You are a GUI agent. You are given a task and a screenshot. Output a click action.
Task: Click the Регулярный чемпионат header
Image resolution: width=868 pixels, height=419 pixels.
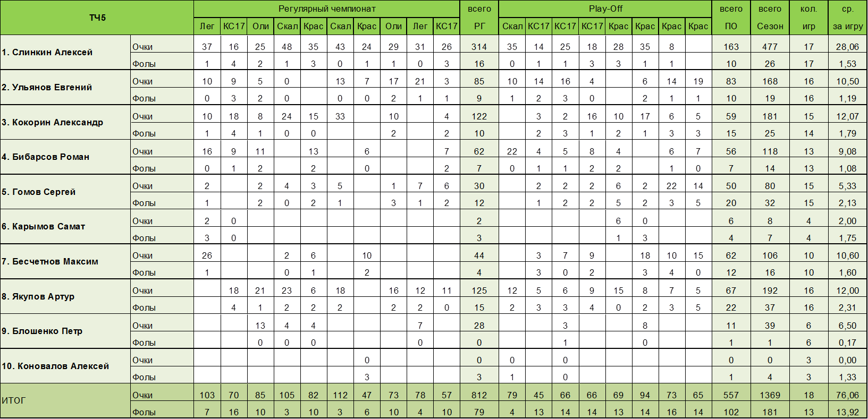(326, 9)
